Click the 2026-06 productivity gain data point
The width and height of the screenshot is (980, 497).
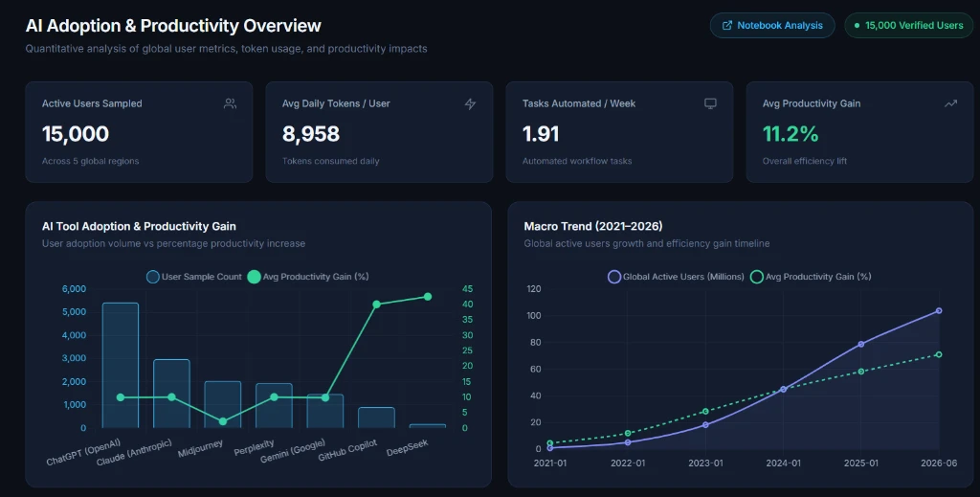(939, 354)
